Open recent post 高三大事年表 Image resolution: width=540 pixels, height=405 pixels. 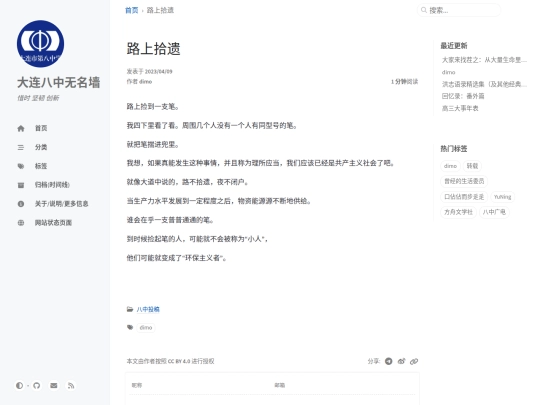click(x=460, y=108)
